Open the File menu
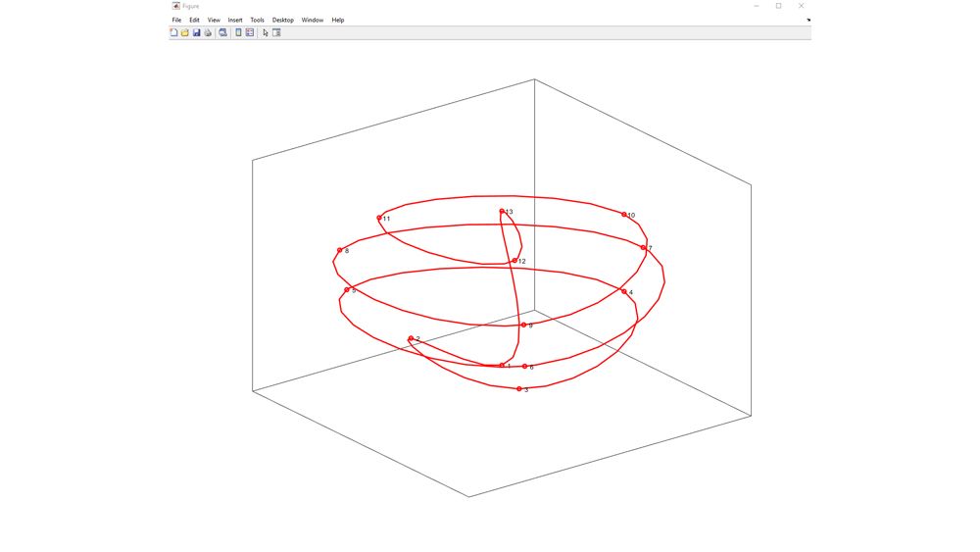Image resolution: width=980 pixels, height=552 pixels. pos(176,20)
